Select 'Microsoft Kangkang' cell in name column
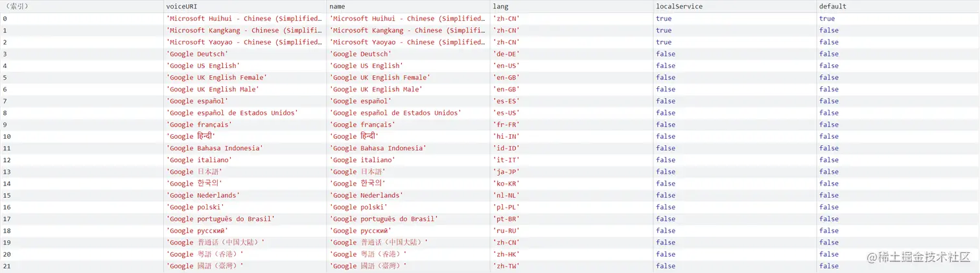Image resolution: width=980 pixels, height=273 pixels. click(x=408, y=30)
